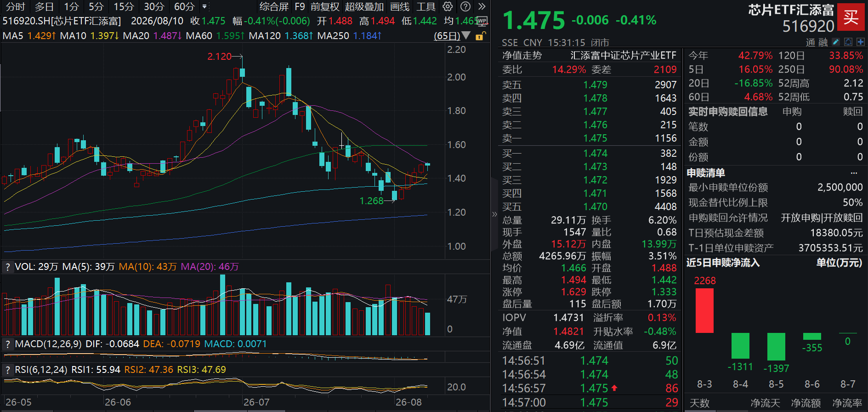Click the 净流率 column header

[847, 403]
